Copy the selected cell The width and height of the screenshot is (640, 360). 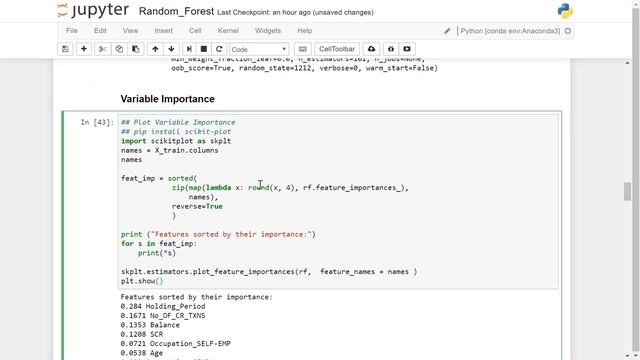[x=119, y=49]
